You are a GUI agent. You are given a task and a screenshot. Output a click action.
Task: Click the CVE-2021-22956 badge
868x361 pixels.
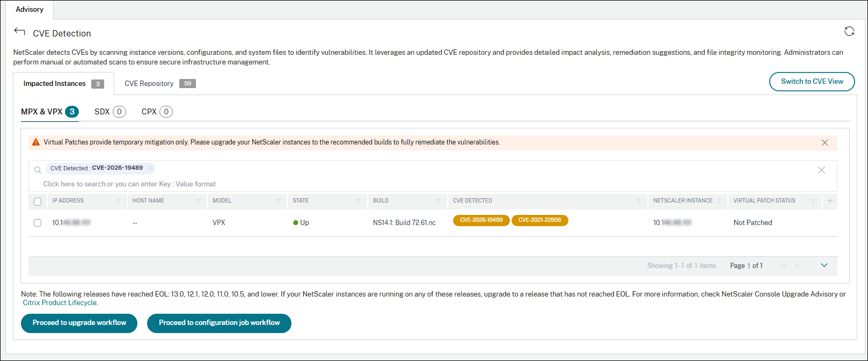click(540, 220)
